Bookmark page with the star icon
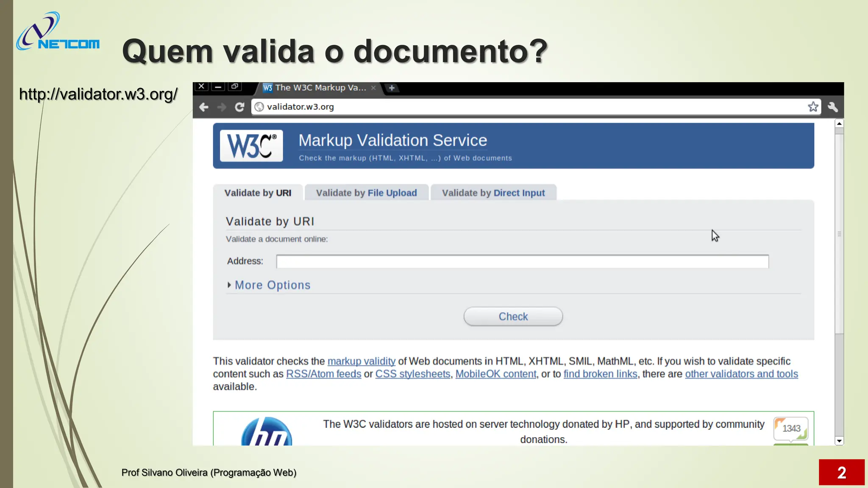868x488 pixels. tap(812, 107)
